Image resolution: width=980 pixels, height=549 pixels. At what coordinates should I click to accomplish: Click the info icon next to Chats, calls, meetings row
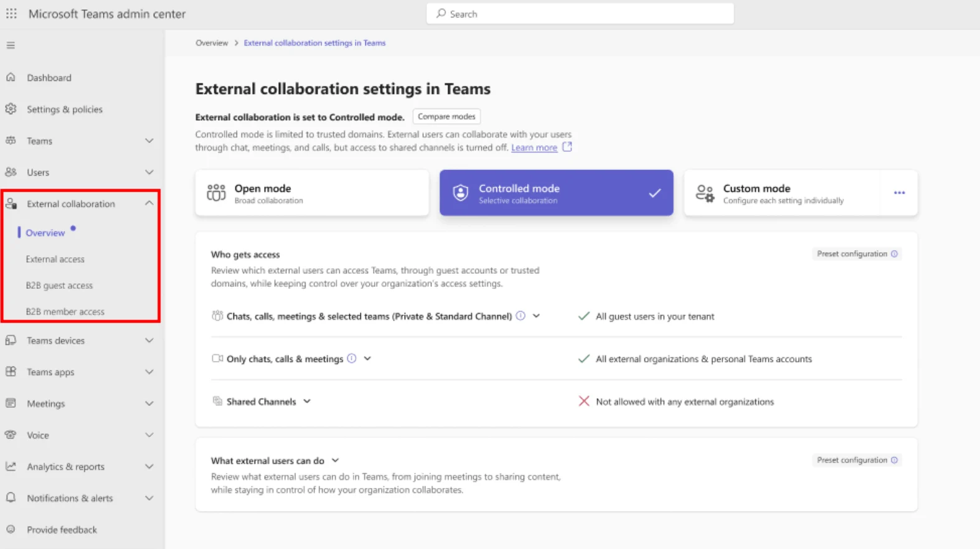pyautogui.click(x=521, y=316)
